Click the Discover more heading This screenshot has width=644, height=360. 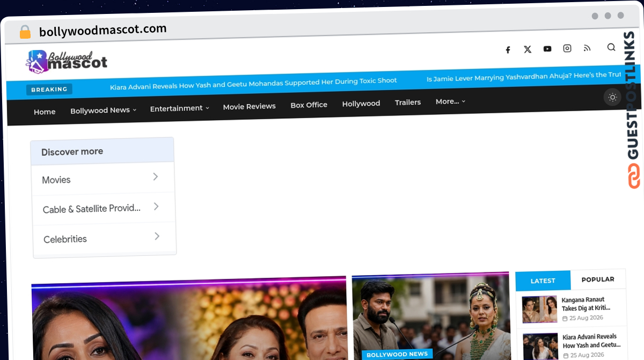tap(72, 152)
